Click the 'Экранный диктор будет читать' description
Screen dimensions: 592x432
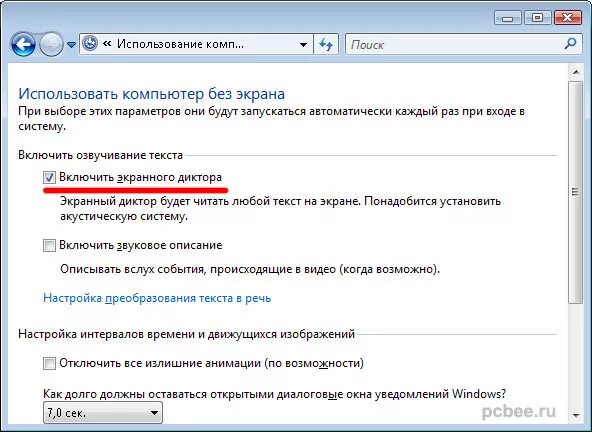point(280,208)
